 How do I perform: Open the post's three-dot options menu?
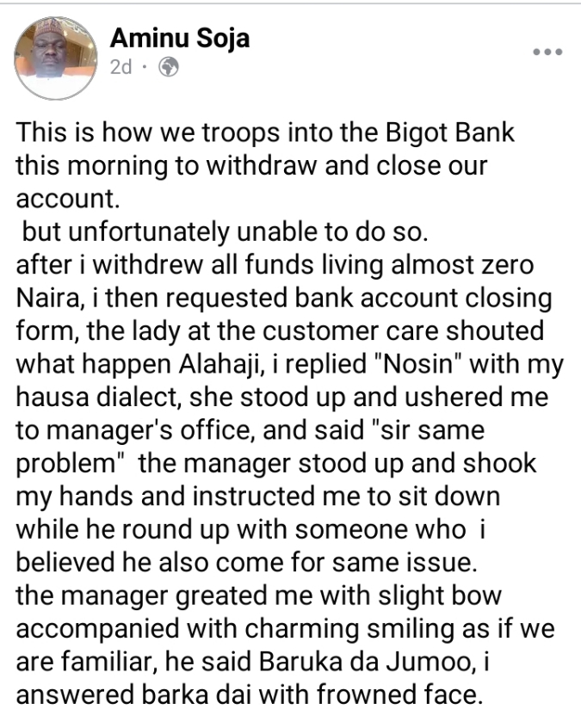click(547, 52)
